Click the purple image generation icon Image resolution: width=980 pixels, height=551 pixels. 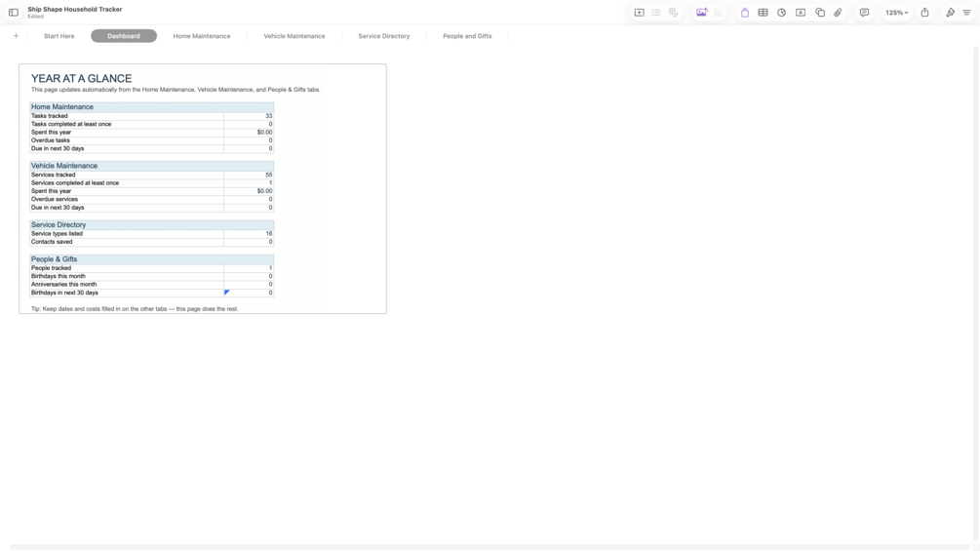(701, 13)
